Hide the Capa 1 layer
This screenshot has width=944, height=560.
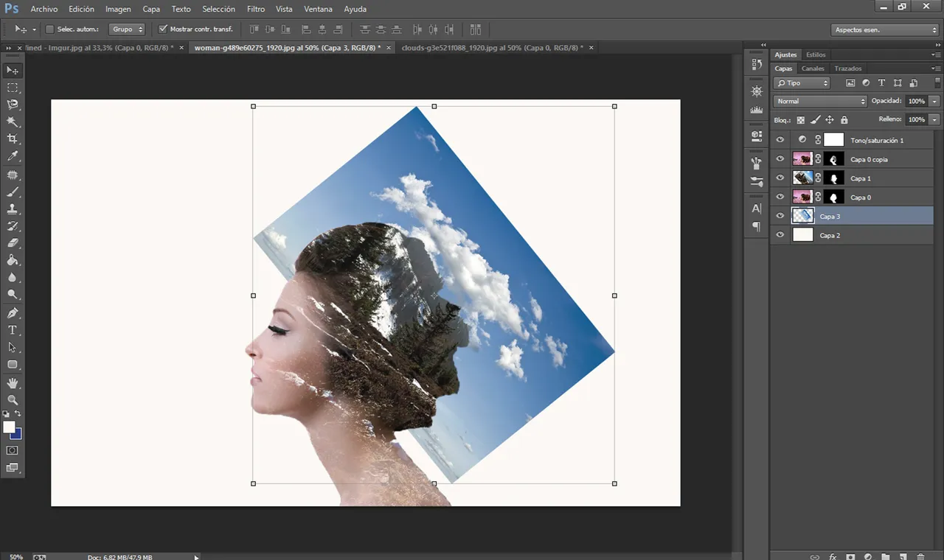[780, 178]
